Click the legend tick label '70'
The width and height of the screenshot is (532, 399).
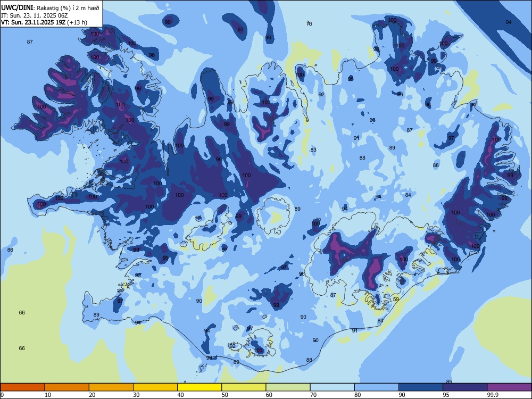point(313,395)
